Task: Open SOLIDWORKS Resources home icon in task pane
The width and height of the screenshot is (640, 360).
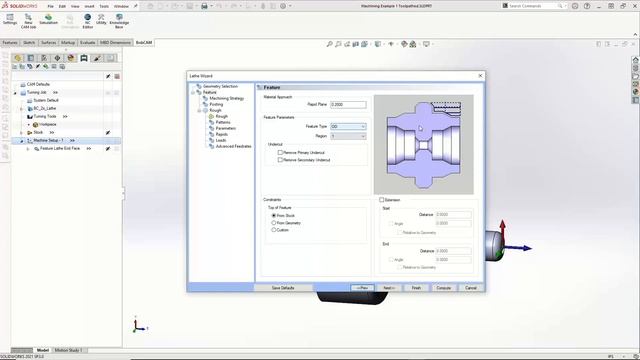Action: (x=636, y=60)
